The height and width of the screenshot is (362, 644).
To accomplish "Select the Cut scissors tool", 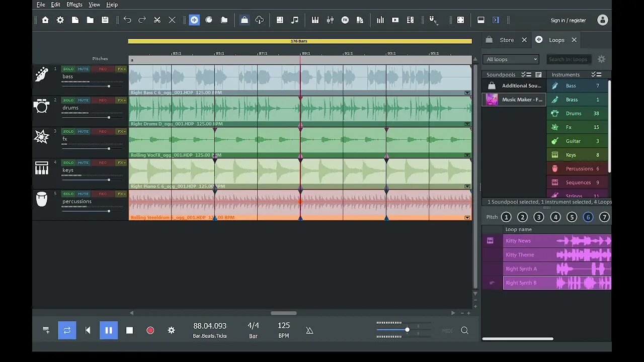I will coord(157,20).
